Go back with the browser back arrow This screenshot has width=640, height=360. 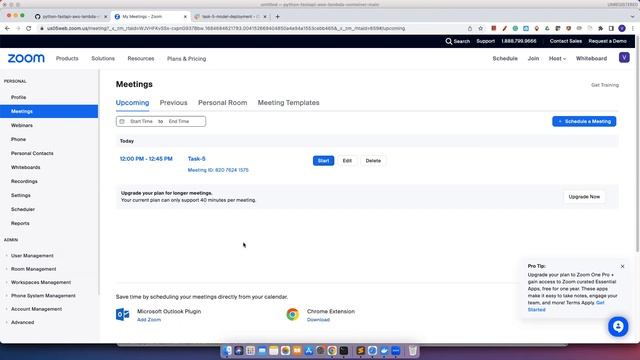[7, 28]
